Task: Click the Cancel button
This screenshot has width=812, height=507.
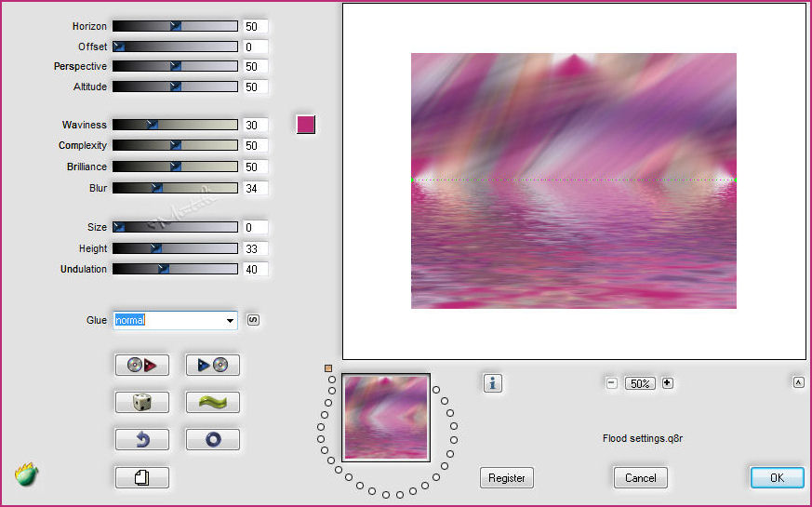Action: [640, 478]
